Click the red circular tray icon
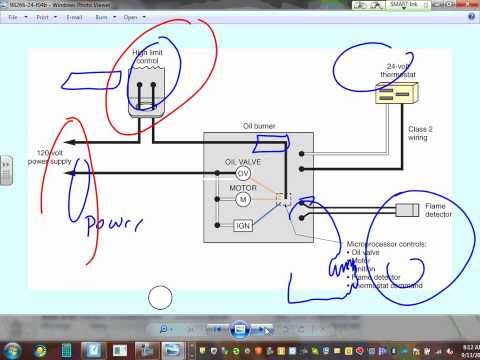The height and width of the screenshot is (360, 480). coord(360,351)
